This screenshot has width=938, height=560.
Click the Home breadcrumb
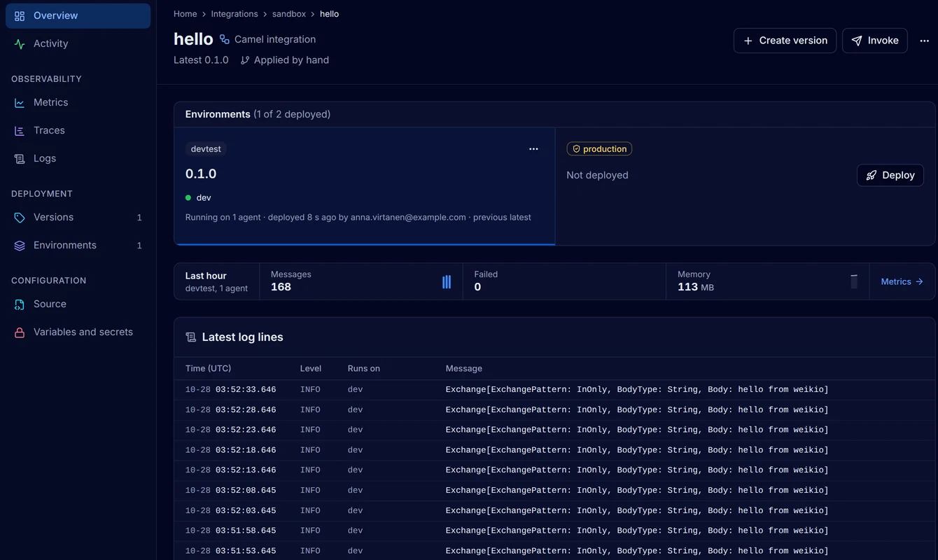click(185, 14)
